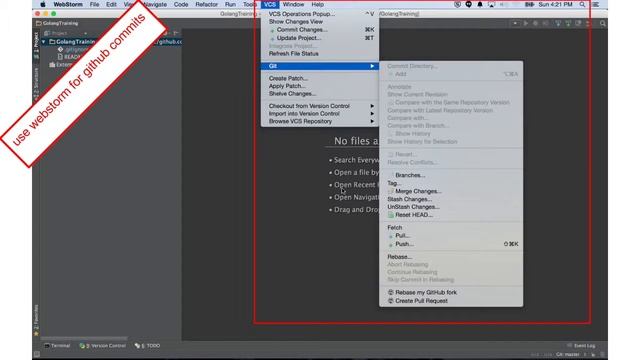This screenshot has height=360, width=640.
Task: Choose UnStash Changes...
Action: coord(451,207)
